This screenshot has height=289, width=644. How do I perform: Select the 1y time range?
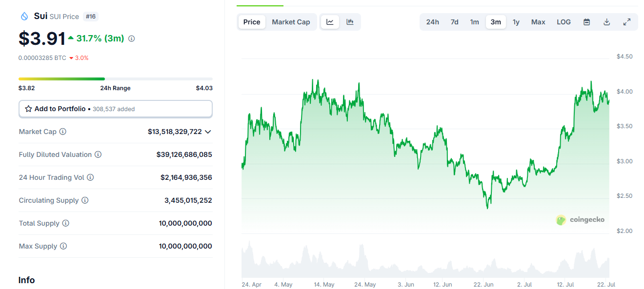(516, 22)
